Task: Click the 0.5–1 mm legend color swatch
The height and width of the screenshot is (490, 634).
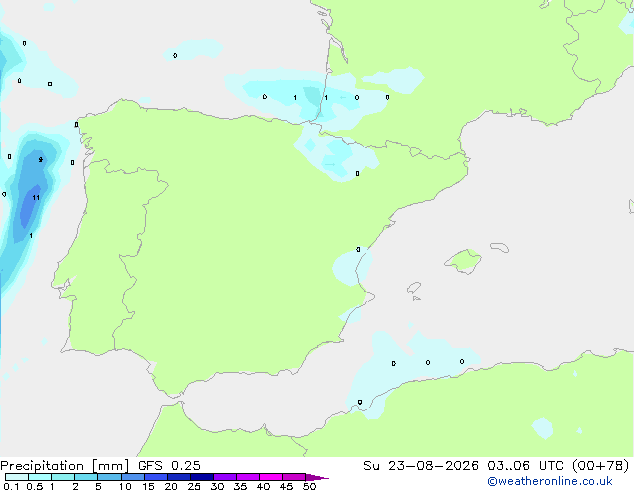Action: (40, 477)
